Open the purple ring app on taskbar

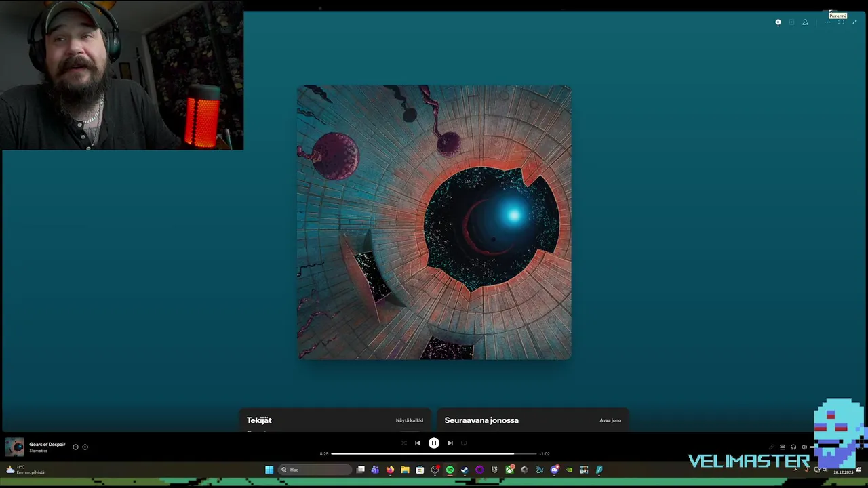(x=479, y=470)
